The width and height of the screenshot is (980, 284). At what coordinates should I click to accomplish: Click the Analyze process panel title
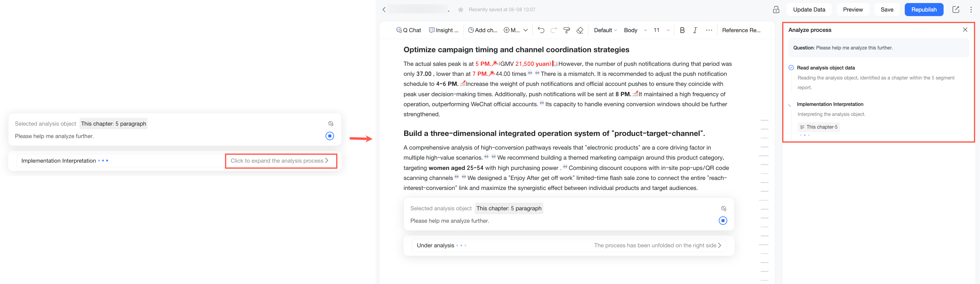[809, 30]
